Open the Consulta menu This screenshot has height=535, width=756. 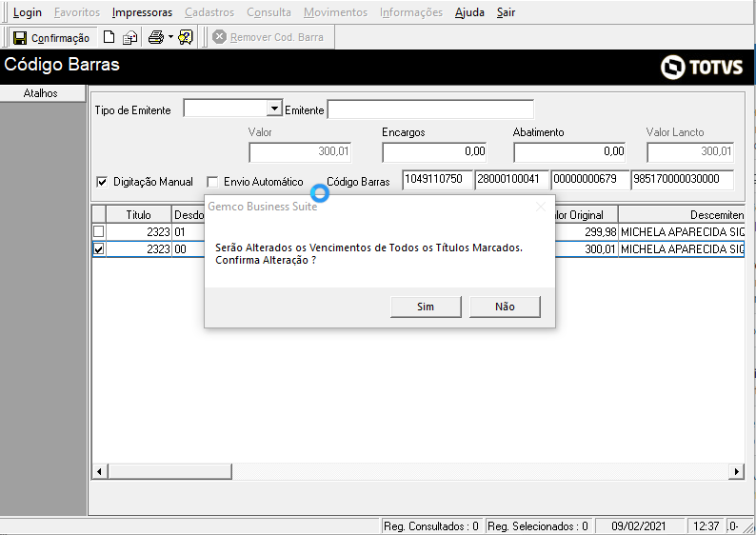coord(269,12)
